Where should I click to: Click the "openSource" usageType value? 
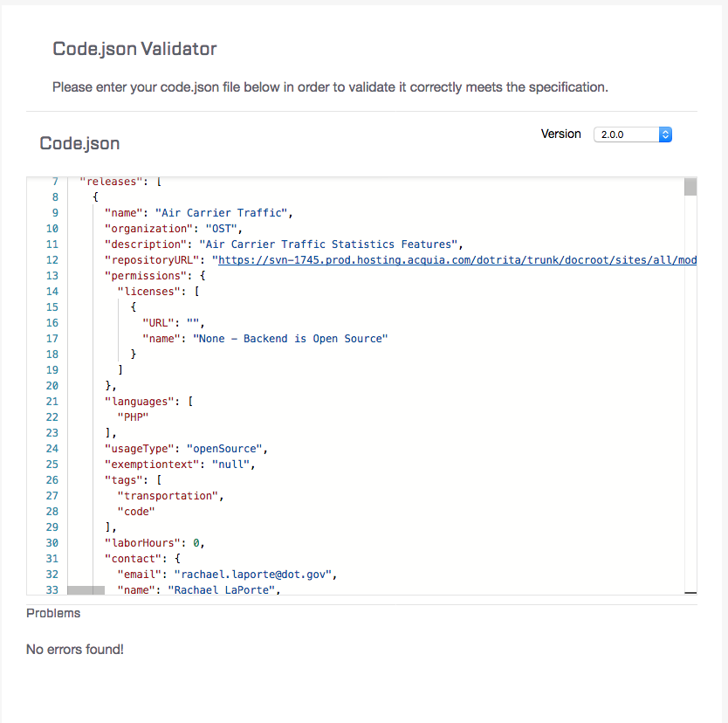pos(224,449)
